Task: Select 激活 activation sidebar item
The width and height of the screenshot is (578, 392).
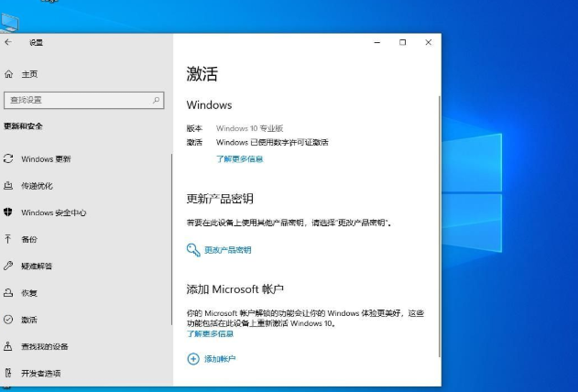Action: pos(29,320)
